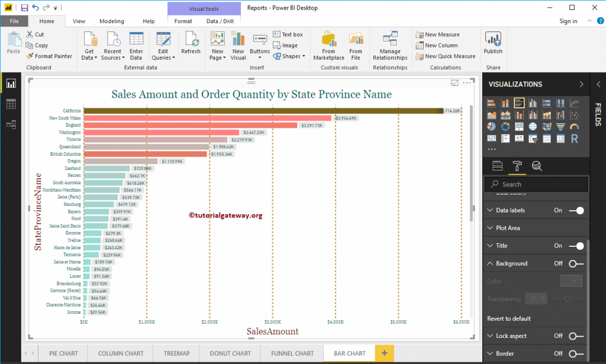Open the Report view icon in left sidebar

(x=11, y=83)
